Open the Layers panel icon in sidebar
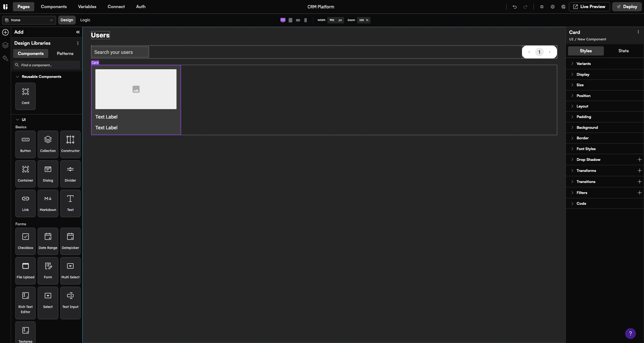Viewport: 644px width, 343px height. tap(5, 45)
